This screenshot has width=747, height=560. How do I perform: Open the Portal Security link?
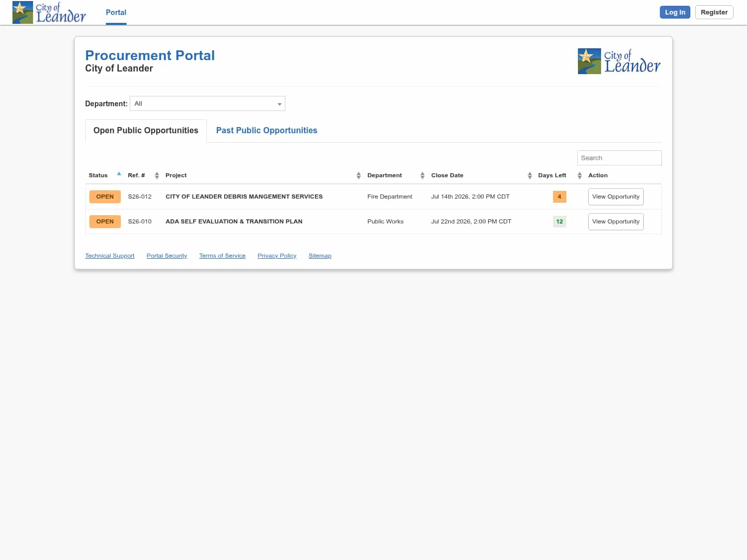pos(167,256)
